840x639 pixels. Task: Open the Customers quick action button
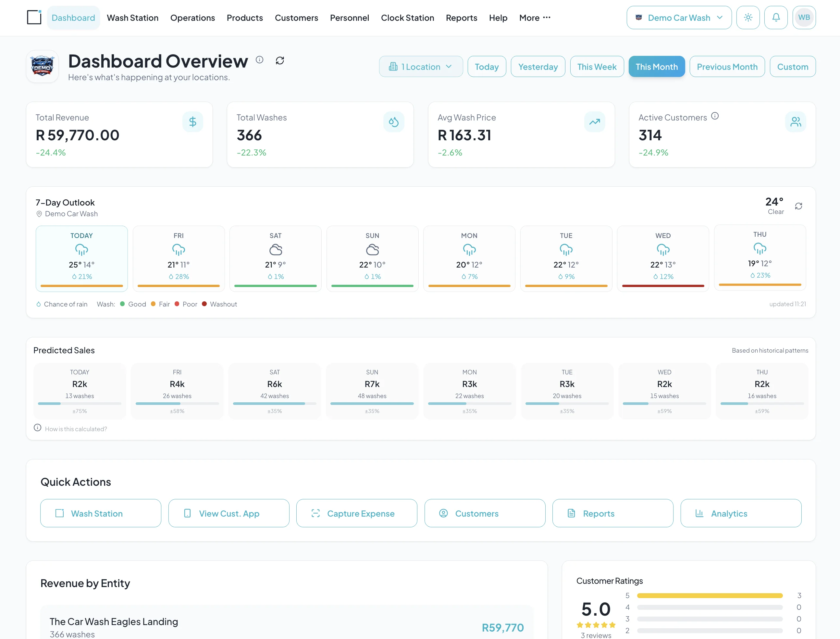pyautogui.click(x=485, y=513)
